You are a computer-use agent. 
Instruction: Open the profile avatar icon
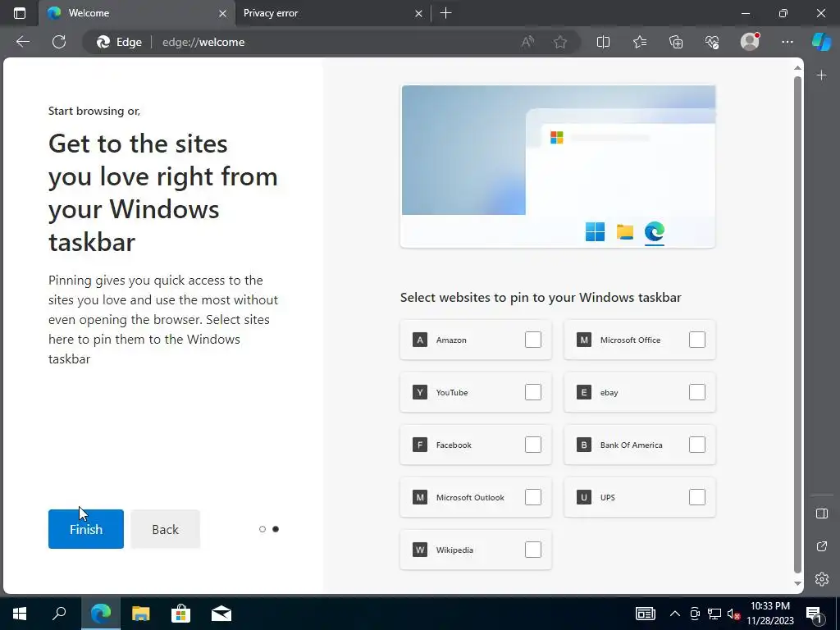pos(750,41)
